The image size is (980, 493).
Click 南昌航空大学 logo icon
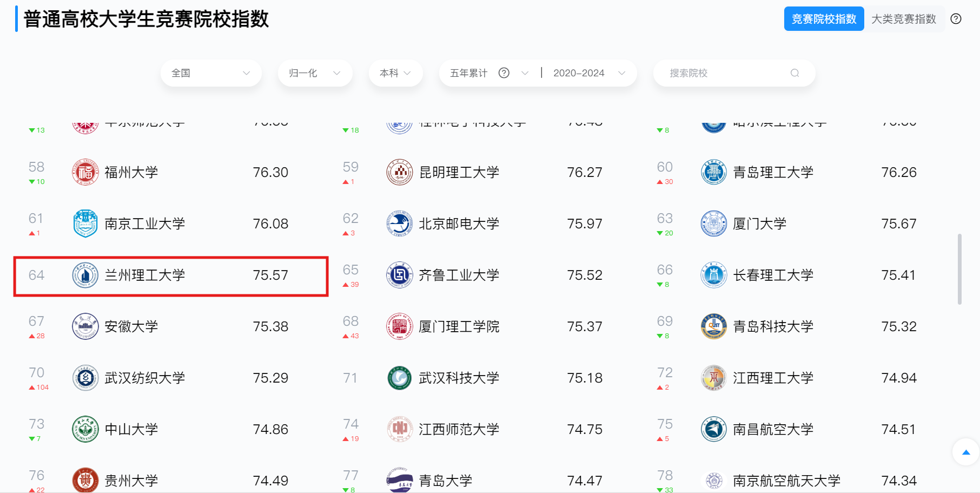coord(714,429)
